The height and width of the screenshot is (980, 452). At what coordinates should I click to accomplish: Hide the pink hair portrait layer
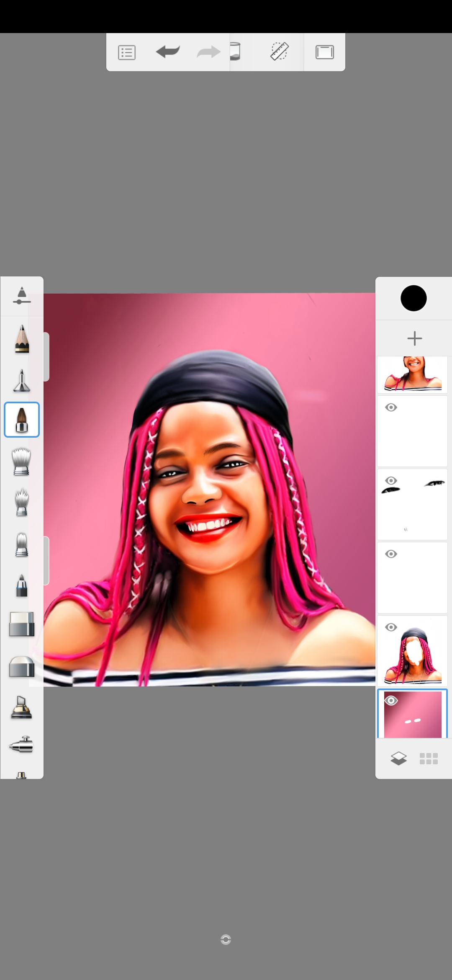pos(391,627)
